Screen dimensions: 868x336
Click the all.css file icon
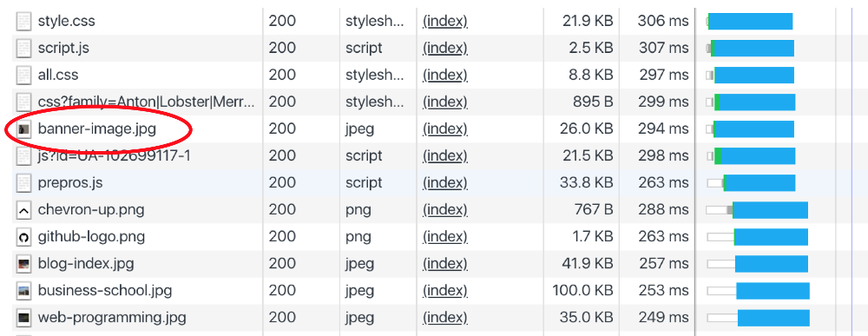click(23, 76)
